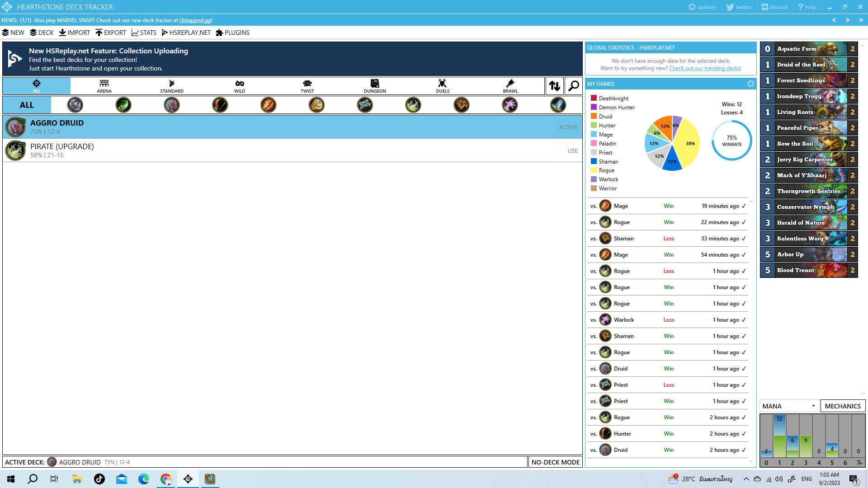Image resolution: width=868 pixels, height=488 pixels.
Task: Open the HSREPLAY.NET menu
Action: (186, 33)
